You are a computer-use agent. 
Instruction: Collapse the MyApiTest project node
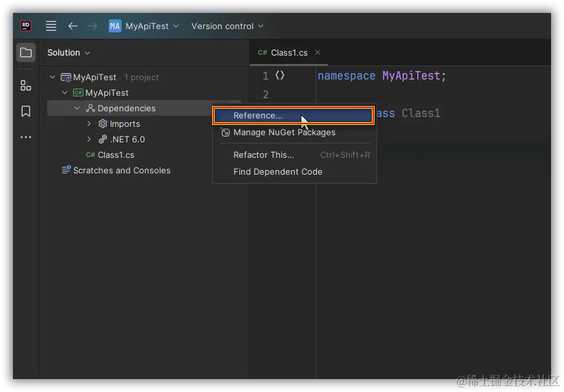(x=65, y=93)
